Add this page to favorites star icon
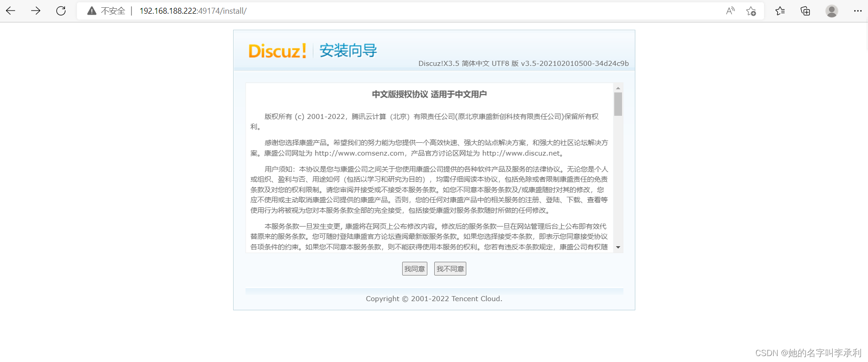Viewport: 868px width, 362px height. click(x=751, y=11)
